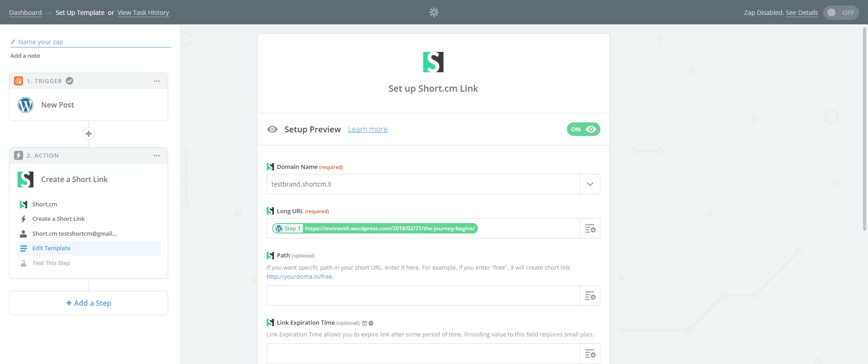Open the action step's three-dot menu
This screenshot has height=364, width=868.
pyautogui.click(x=156, y=156)
